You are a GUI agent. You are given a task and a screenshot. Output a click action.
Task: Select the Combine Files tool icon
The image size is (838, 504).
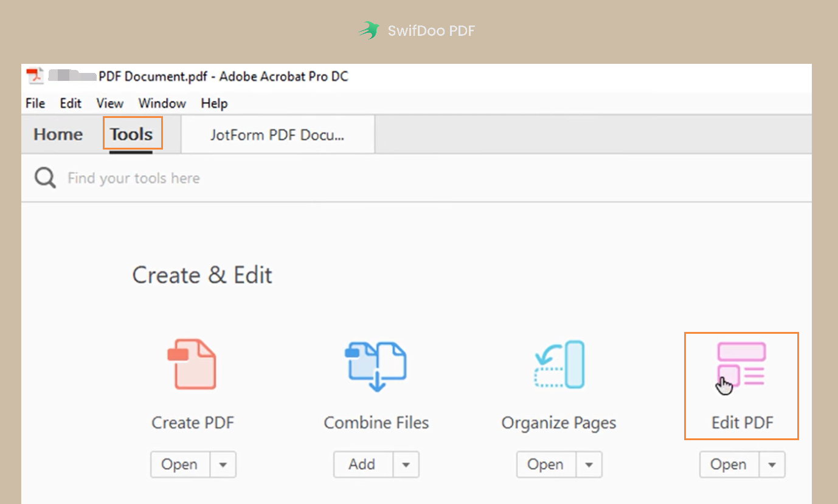pyautogui.click(x=375, y=364)
